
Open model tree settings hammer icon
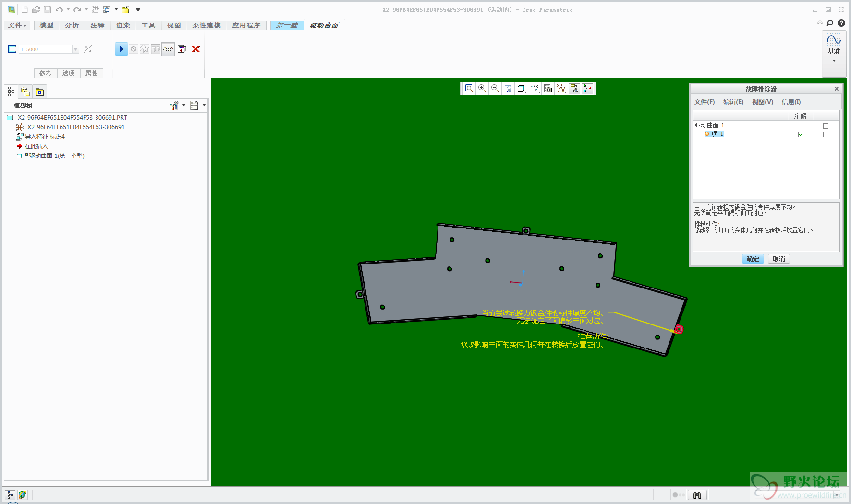174,106
